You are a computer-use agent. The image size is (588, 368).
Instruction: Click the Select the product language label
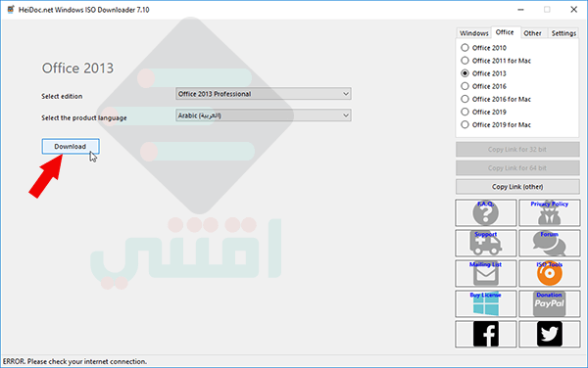coord(84,117)
